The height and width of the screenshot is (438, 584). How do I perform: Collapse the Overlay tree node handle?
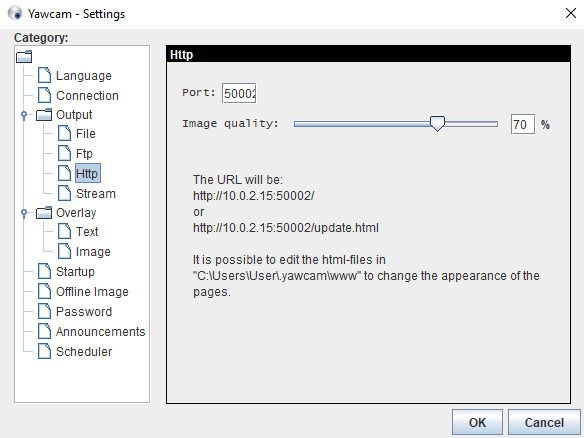point(24,213)
